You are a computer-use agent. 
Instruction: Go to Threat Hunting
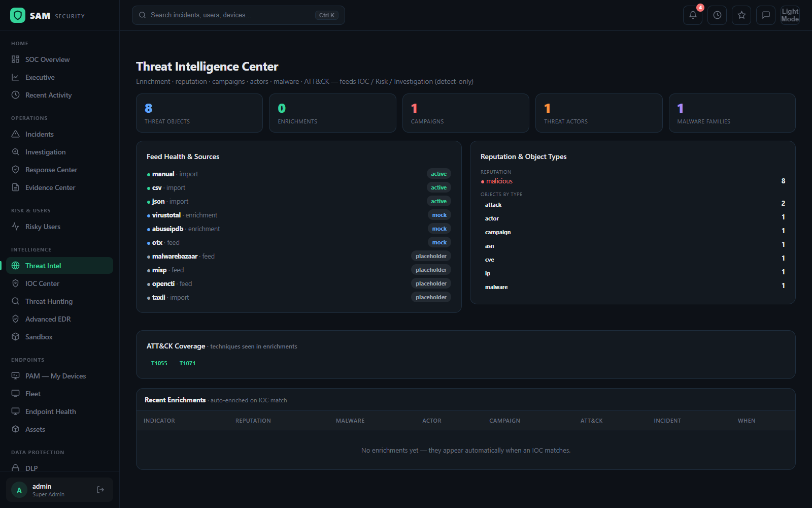pos(59,301)
